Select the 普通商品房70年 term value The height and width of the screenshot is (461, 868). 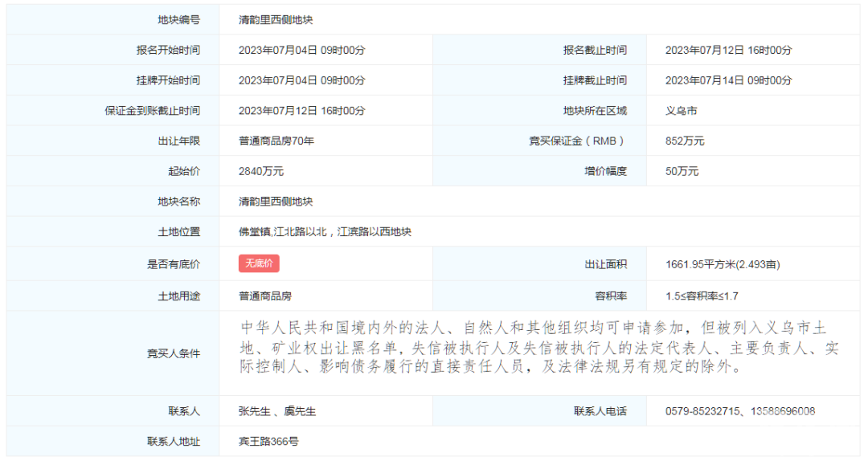tap(276, 141)
